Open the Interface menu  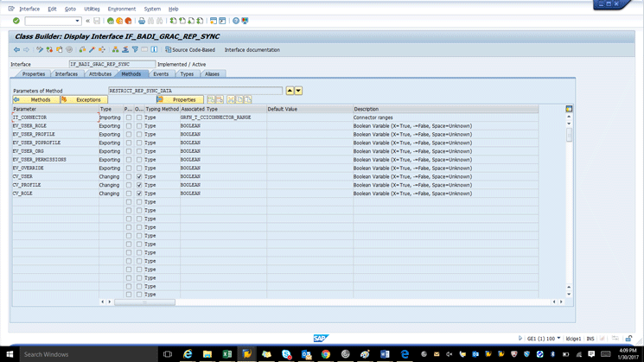(29, 9)
